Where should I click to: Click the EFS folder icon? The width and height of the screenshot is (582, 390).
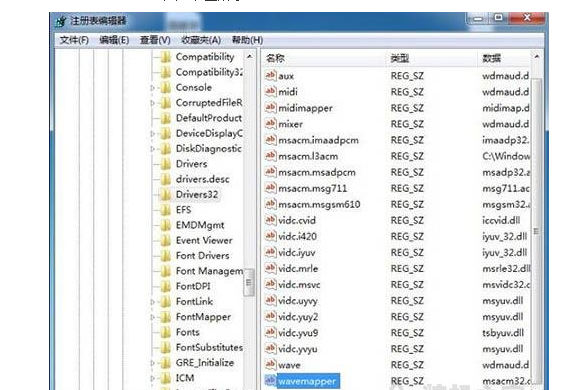click(166, 210)
